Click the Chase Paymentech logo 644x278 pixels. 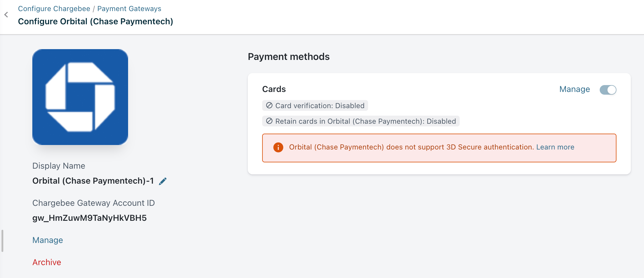click(80, 97)
